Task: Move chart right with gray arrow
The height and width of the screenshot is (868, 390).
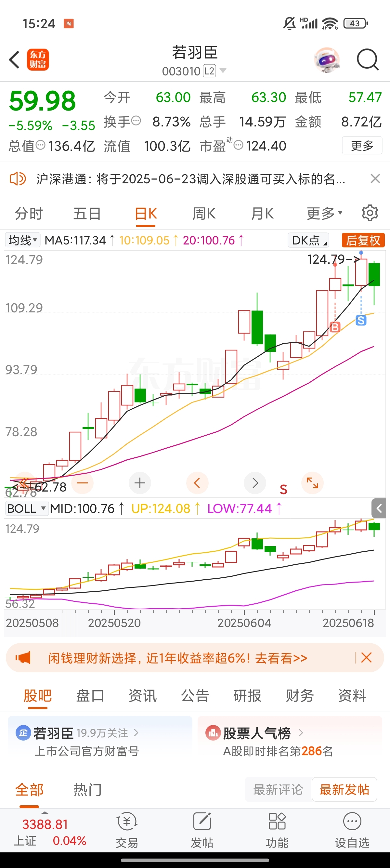Action: pyautogui.click(x=255, y=483)
